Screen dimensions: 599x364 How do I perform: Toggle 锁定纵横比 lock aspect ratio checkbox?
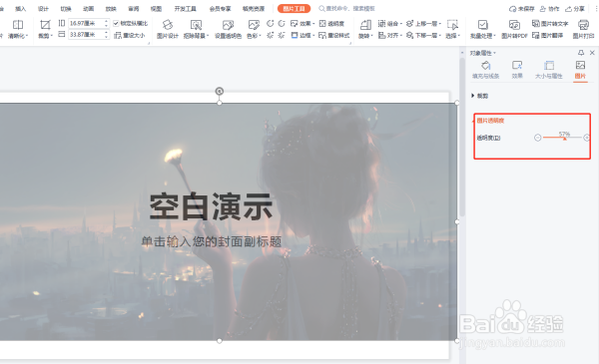116,24
